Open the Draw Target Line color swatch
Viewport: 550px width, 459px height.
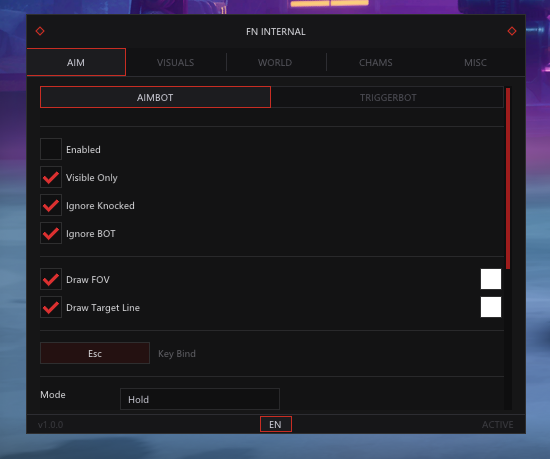tap(491, 307)
